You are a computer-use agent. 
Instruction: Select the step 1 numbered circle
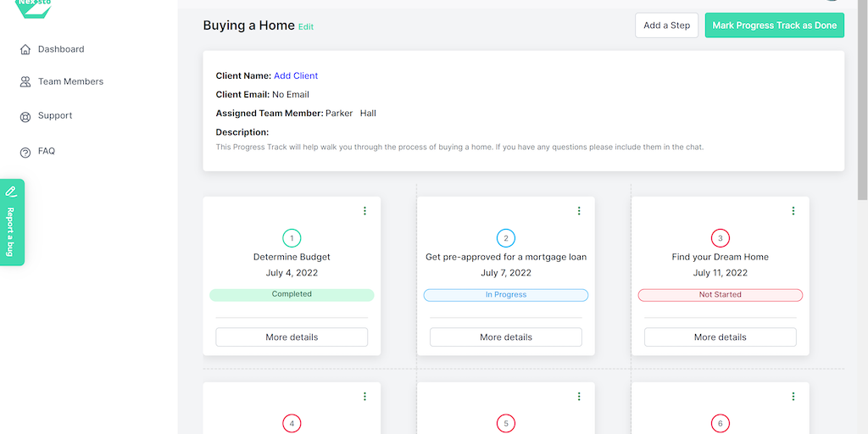[x=292, y=238]
